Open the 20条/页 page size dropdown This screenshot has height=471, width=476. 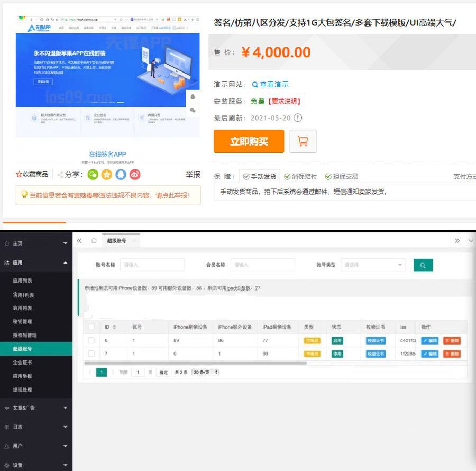tap(205, 372)
